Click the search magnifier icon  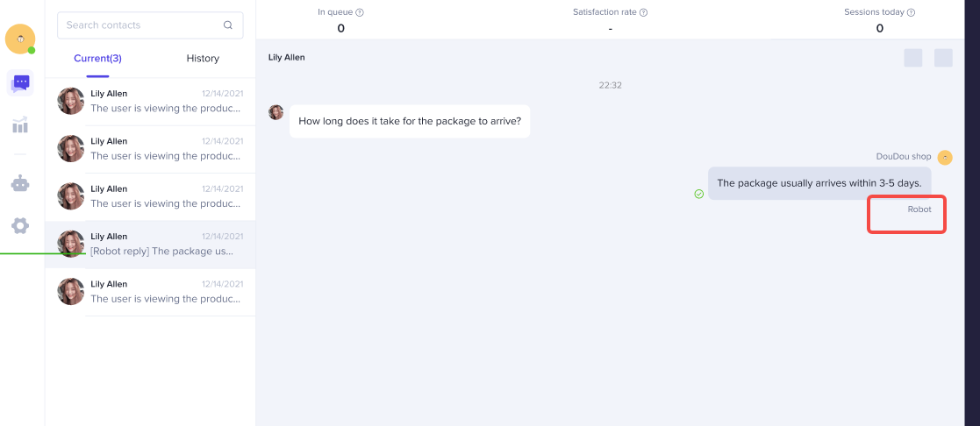228,25
